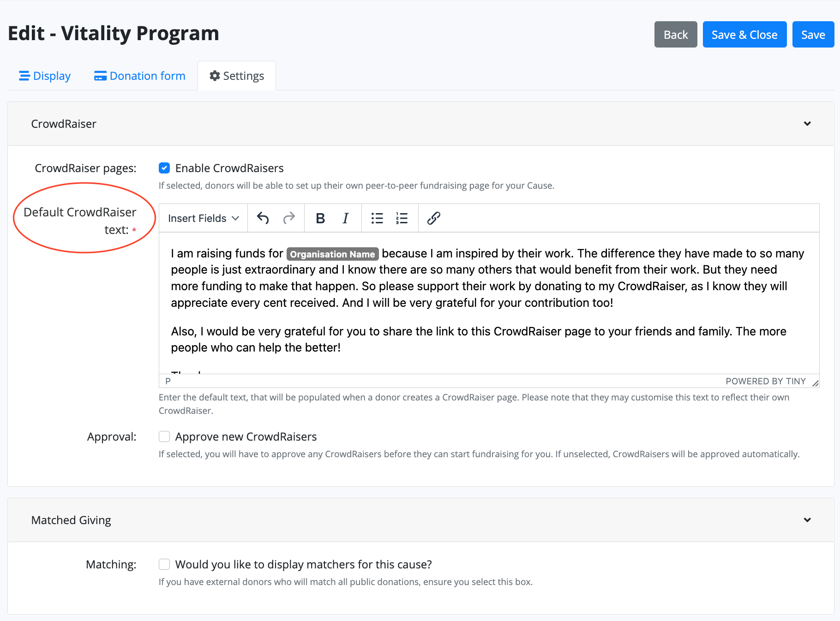
Task: Insert a bulleted list
Action: point(377,218)
